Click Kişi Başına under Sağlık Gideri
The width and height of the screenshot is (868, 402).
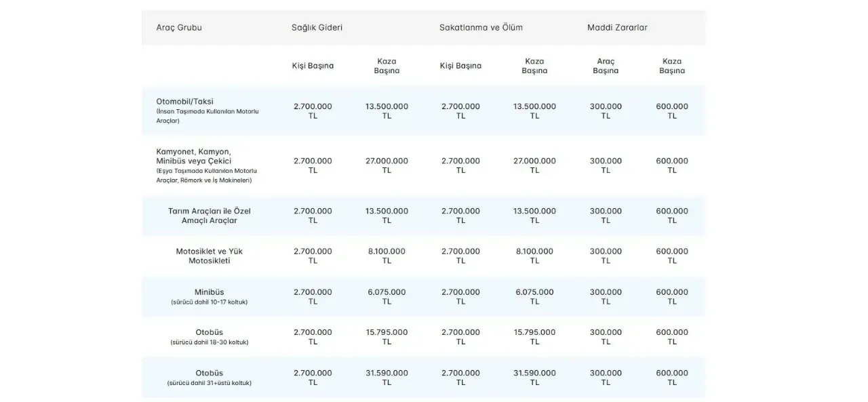[313, 66]
